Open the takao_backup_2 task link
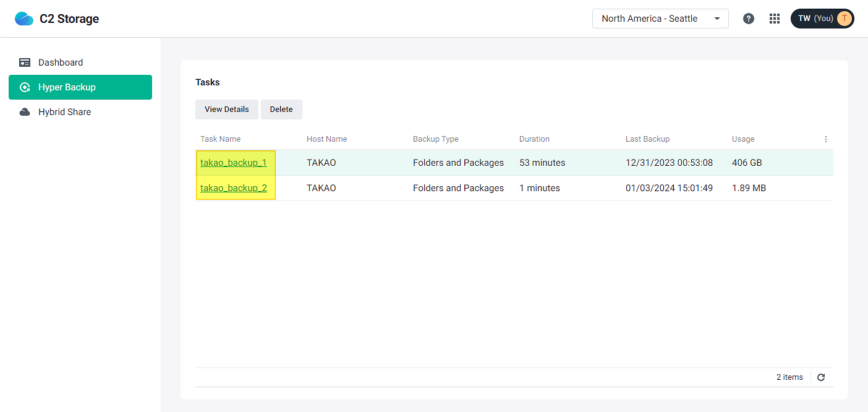The width and height of the screenshot is (868, 412). pyautogui.click(x=233, y=187)
